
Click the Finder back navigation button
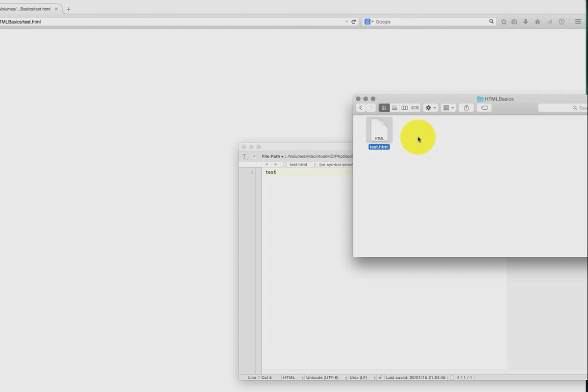click(x=361, y=108)
